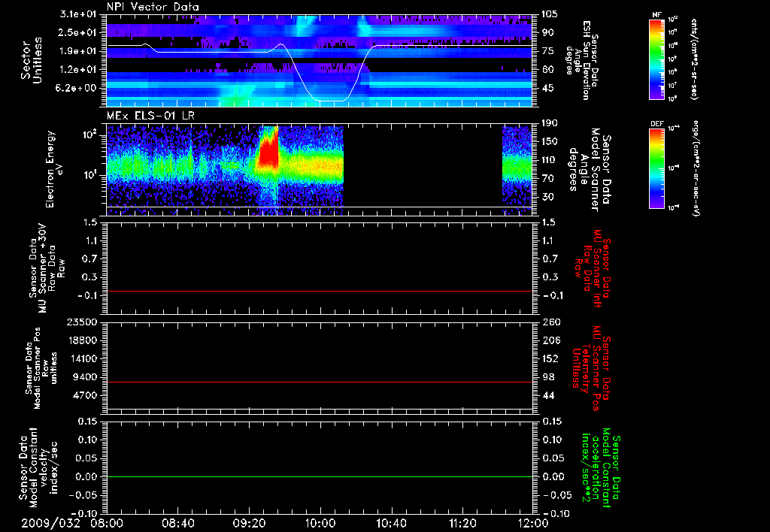Click the '60' sun elevation axis value
770x532 pixels.
click(547, 70)
